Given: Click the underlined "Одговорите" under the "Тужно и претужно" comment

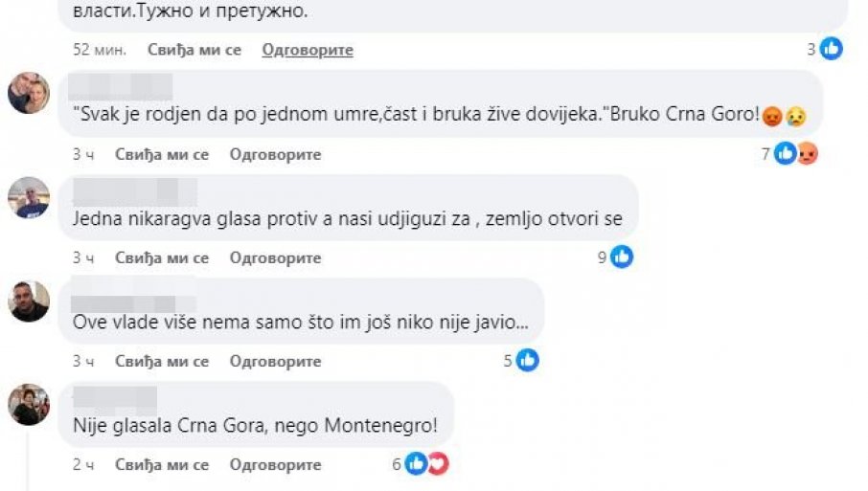Looking at the screenshot, I should tap(308, 50).
